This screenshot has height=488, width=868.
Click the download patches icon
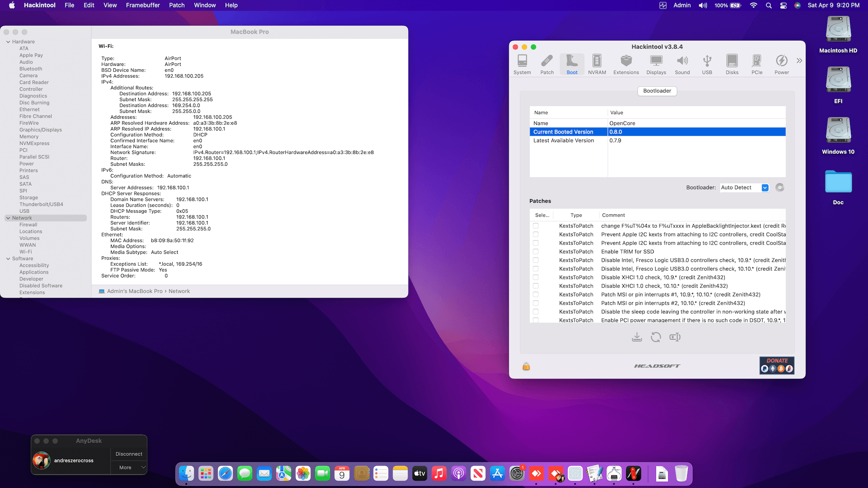click(x=637, y=337)
